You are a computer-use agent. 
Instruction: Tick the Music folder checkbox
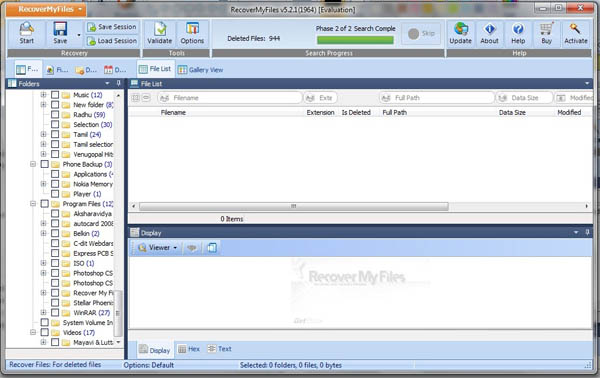[x=55, y=95]
